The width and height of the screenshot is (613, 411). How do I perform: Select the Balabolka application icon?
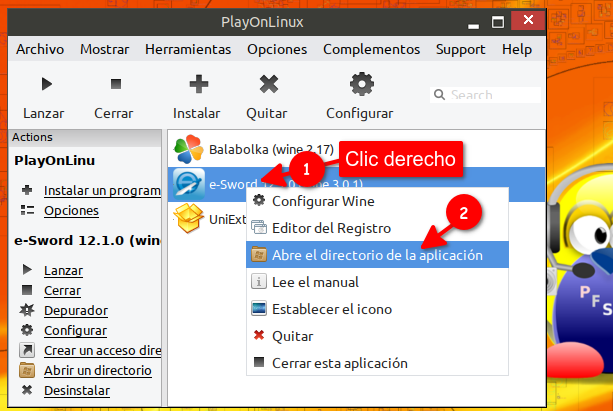pos(188,149)
